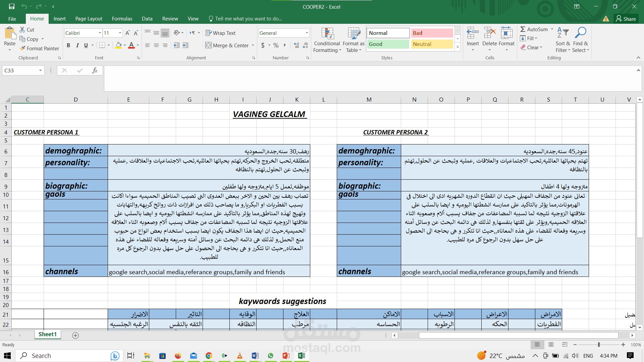The height and width of the screenshot is (362, 644).
Task: Click the orientation angle text icon
Action: coord(177,33)
